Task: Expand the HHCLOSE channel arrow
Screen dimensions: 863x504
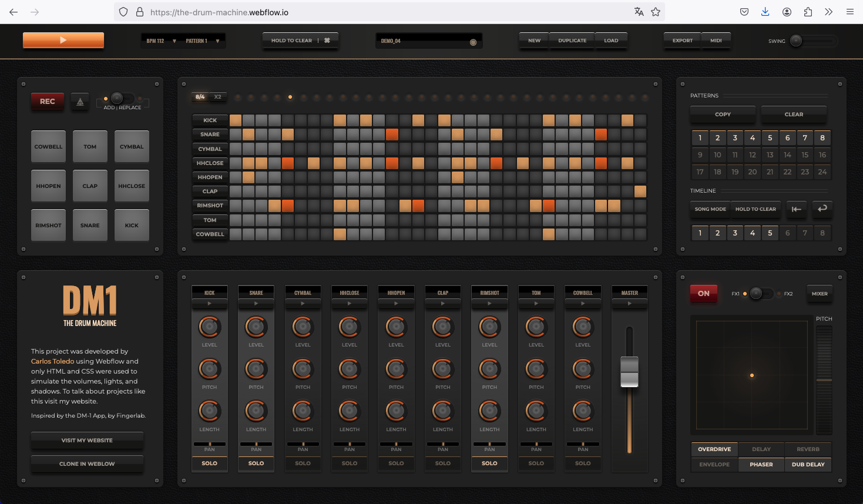Action: (350, 304)
